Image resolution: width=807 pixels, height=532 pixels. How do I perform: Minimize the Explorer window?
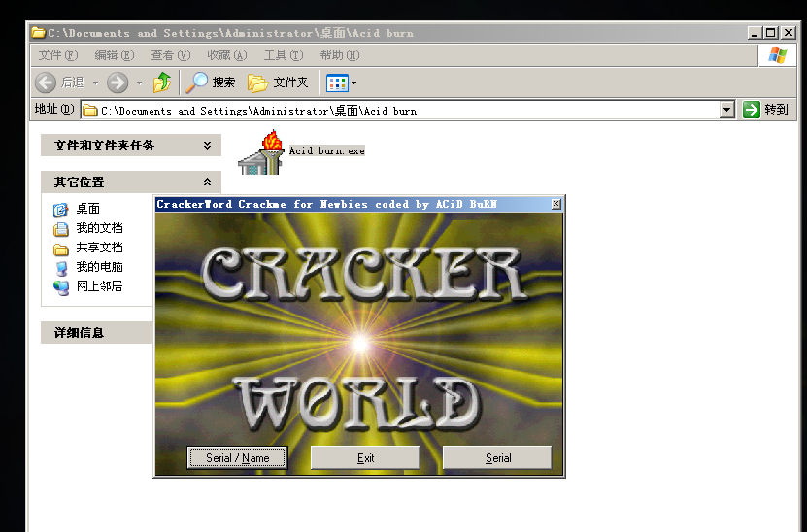pyautogui.click(x=755, y=33)
